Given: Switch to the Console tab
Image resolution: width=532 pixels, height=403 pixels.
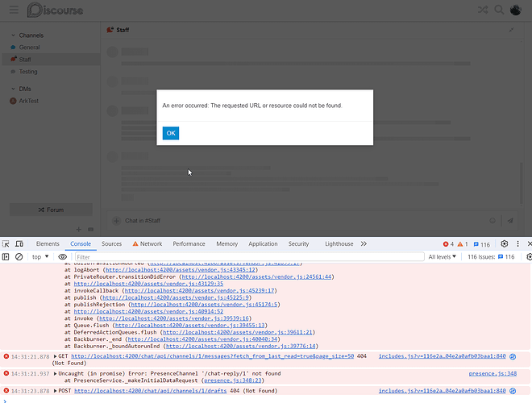Looking at the screenshot, I should [x=81, y=244].
